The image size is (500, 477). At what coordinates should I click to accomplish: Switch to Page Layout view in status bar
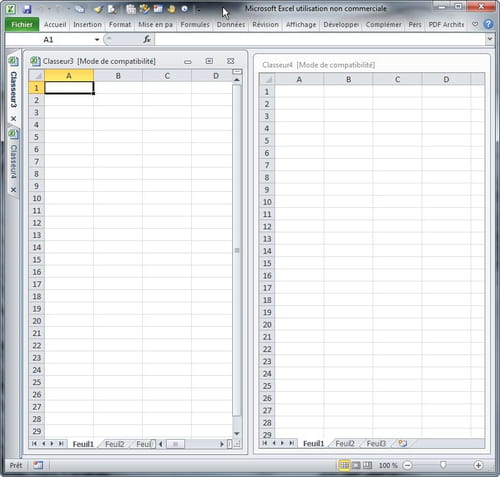click(x=356, y=465)
